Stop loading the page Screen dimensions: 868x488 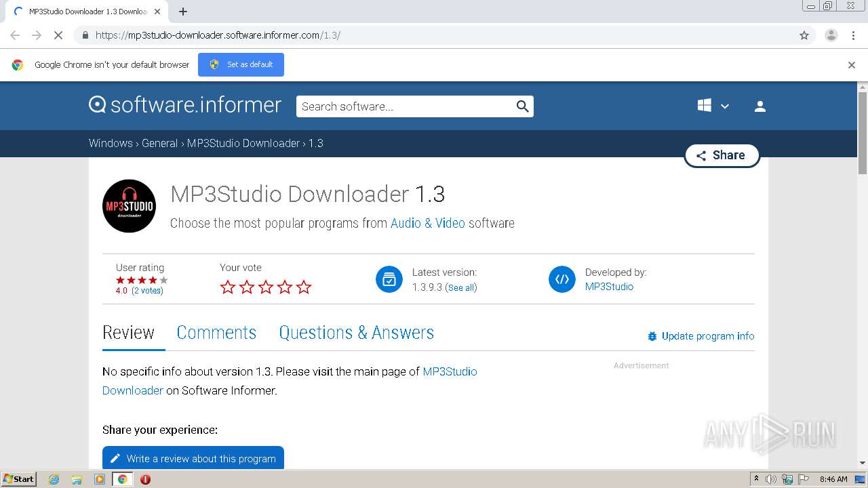[58, 35]
